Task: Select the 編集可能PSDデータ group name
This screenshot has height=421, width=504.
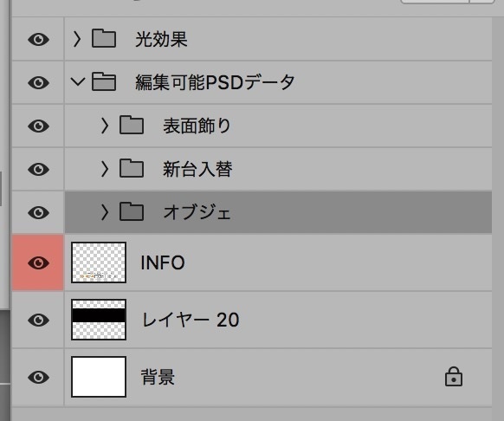Action: click(x=215, y=82)
